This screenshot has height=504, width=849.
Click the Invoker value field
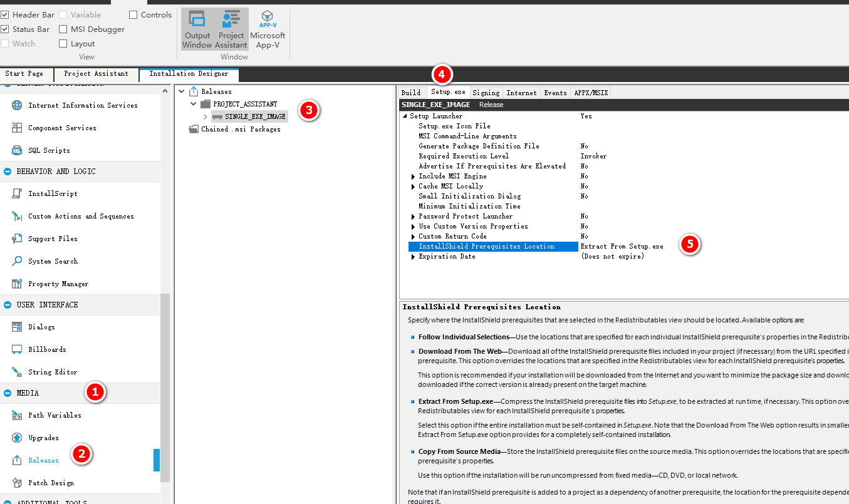pyautogui.click(x=593, y=156)
